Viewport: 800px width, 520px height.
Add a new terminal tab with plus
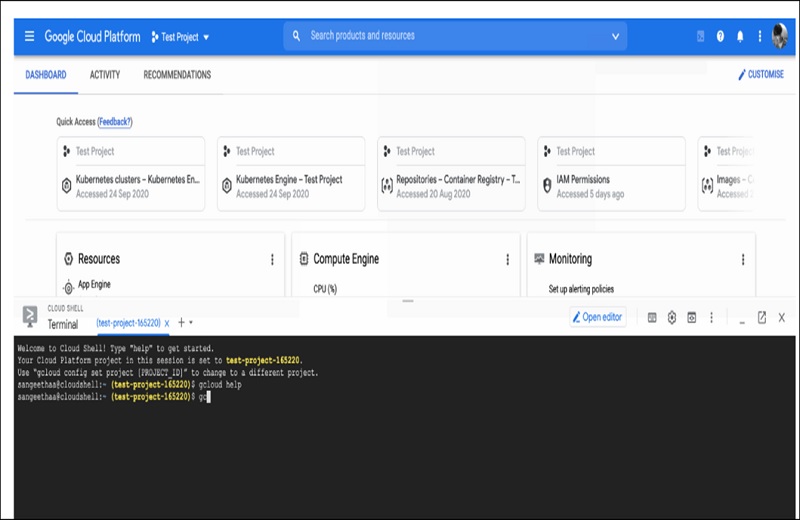(x=181, y=323)
